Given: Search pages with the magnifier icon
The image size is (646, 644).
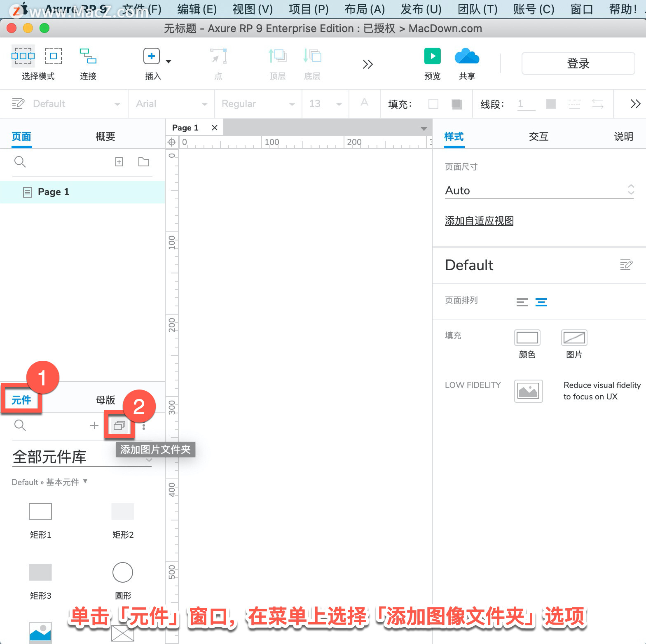Looking at the screenshot, I should click(20, 162).
